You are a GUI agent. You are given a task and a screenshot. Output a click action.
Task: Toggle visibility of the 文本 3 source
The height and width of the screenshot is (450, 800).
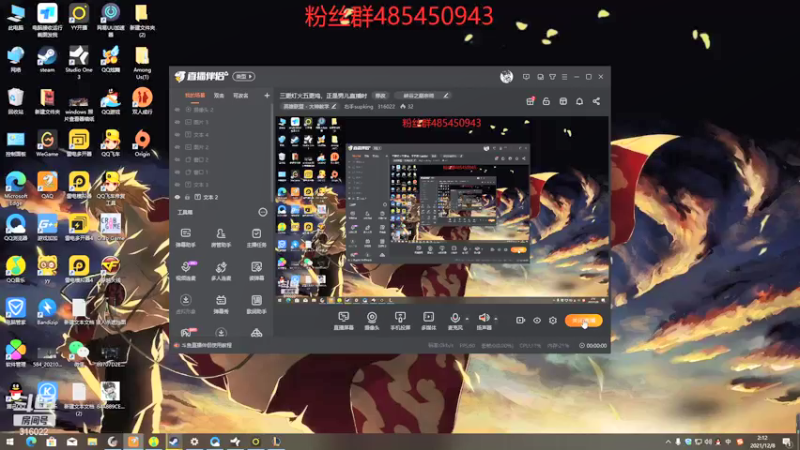[x=177, y=185]
